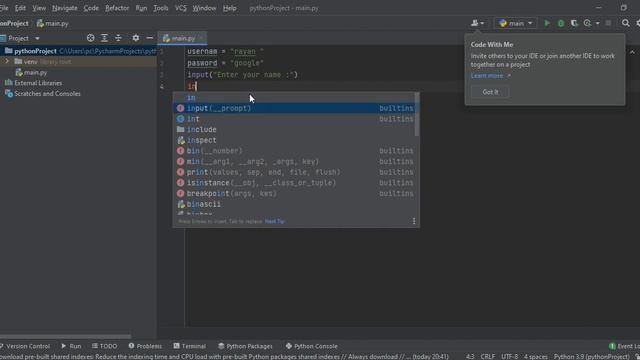Open the View menu
640x360 pixels.
click(39, 8)
